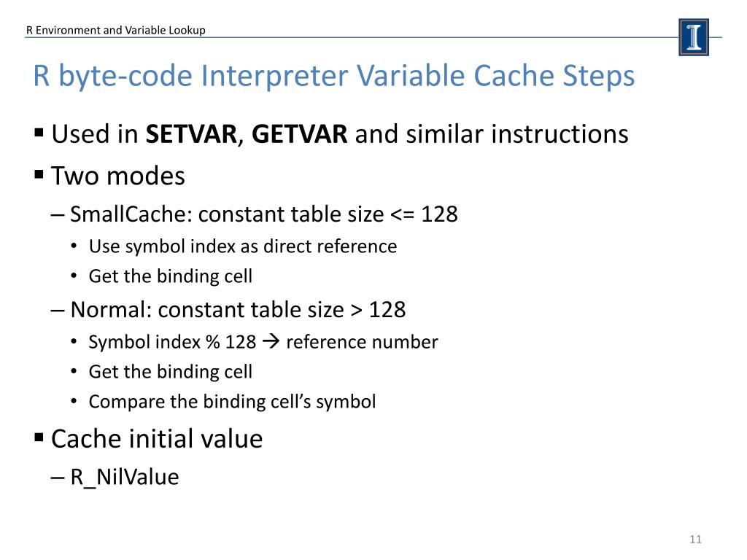Click the dash marker before "R_NilValue"
Viewport: 747px width, 560px height.
tap(58, 478)
